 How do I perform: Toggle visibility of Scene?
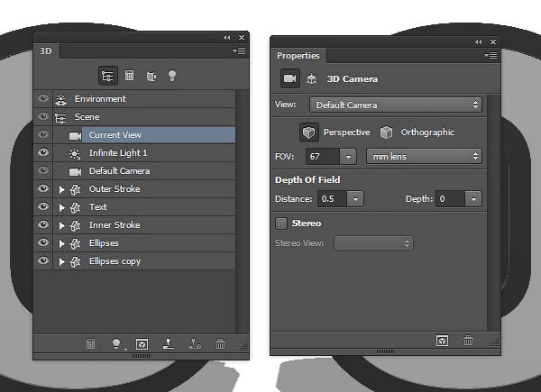(x=43, y=116)
